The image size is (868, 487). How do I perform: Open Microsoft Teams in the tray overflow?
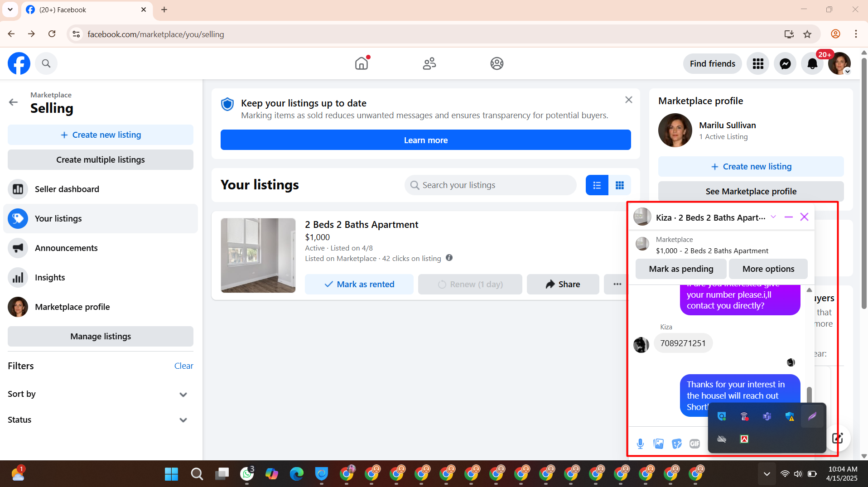click(x=767, y=416)
